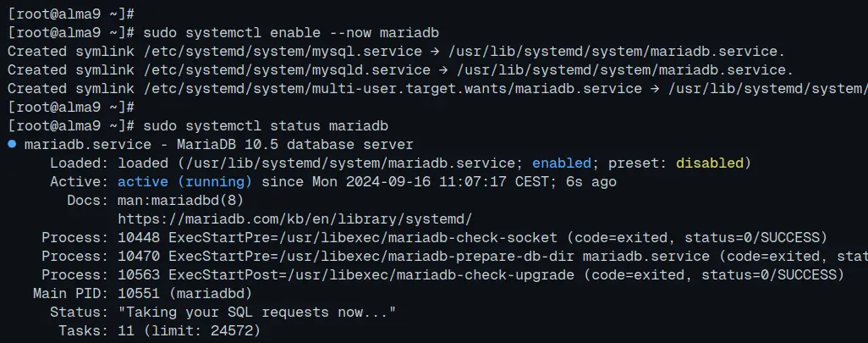868x343 pixels.
Task: Click the yellow 'disabled' preset word
Action: pyautogui.click(x=709, y=163)
